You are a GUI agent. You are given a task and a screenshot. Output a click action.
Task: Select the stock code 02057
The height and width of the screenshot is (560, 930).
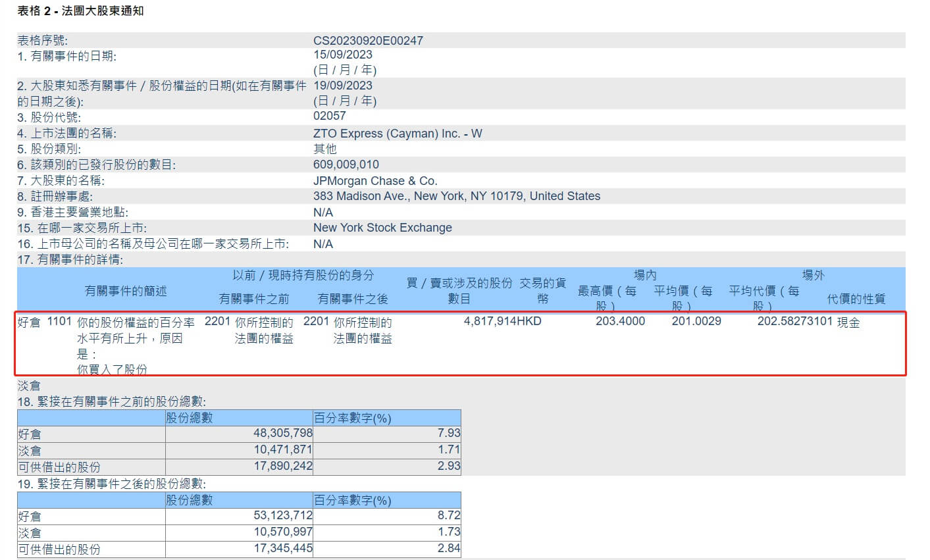(x=330, y=116)
